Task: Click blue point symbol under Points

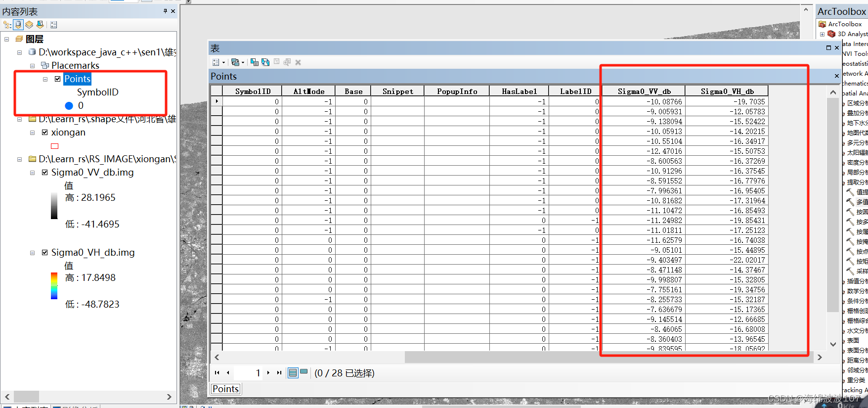Action: click(69, 105)
